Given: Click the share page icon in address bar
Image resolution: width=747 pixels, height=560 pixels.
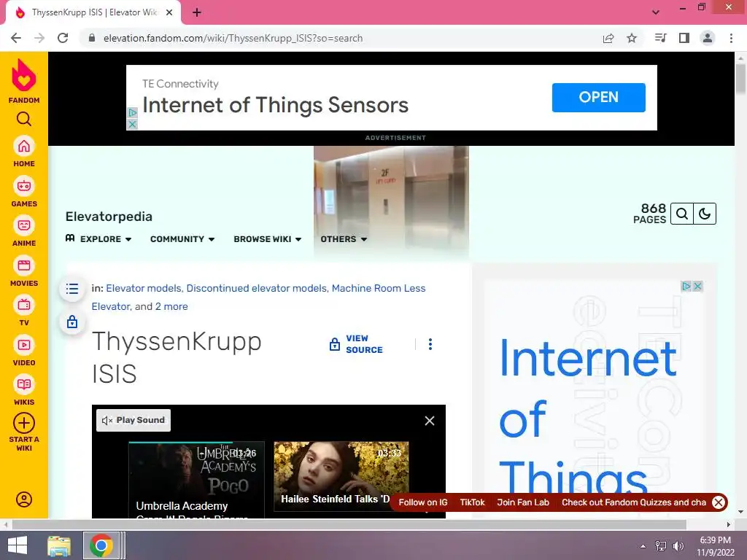Looking at the screenshot, I should [x=608, y=38].
